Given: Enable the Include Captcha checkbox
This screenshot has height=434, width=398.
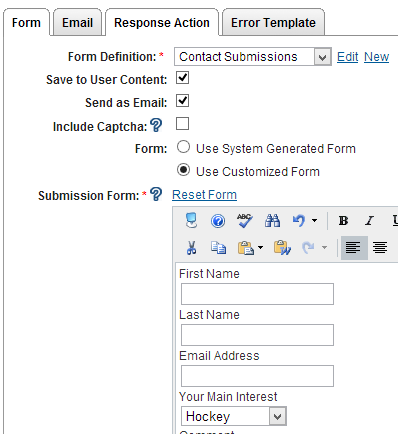Looking at the screenshot, I should (x=182, y=124).
